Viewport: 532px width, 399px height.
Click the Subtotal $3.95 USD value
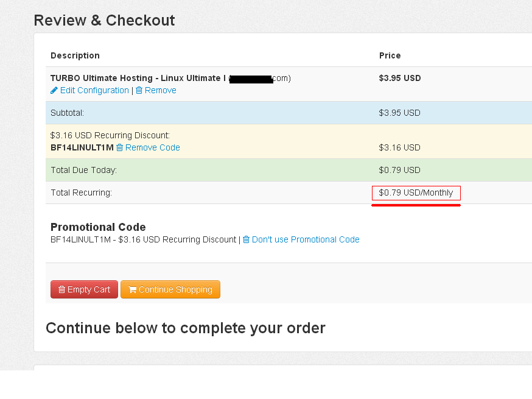point(400,113)
